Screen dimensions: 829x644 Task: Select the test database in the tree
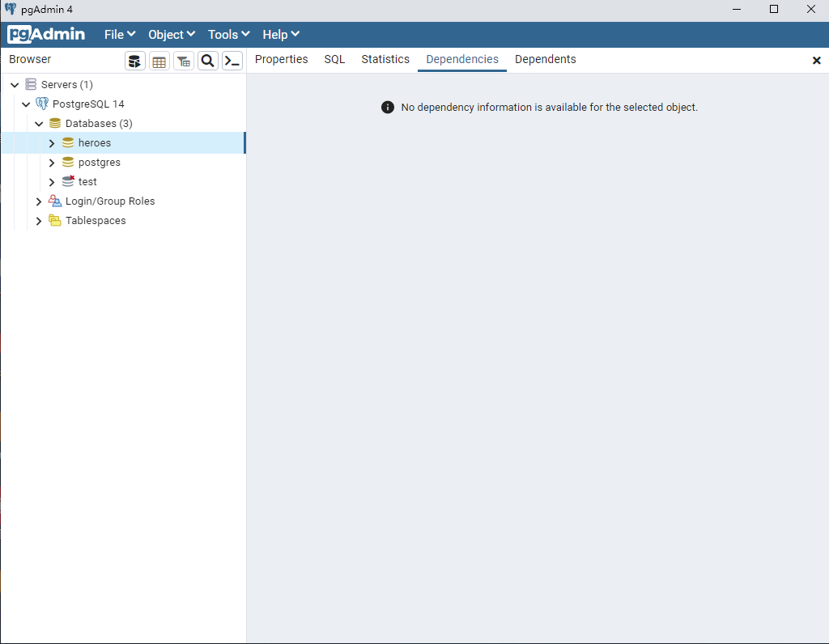87,181
